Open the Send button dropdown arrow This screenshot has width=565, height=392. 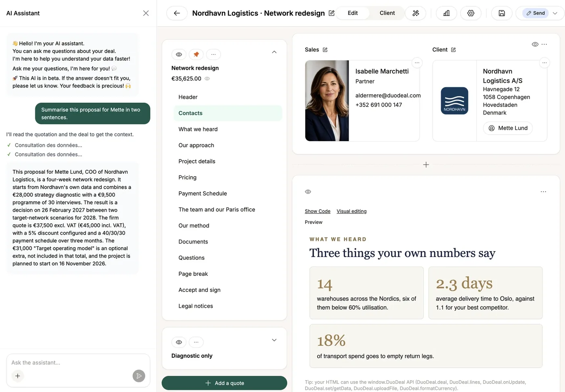555,13
